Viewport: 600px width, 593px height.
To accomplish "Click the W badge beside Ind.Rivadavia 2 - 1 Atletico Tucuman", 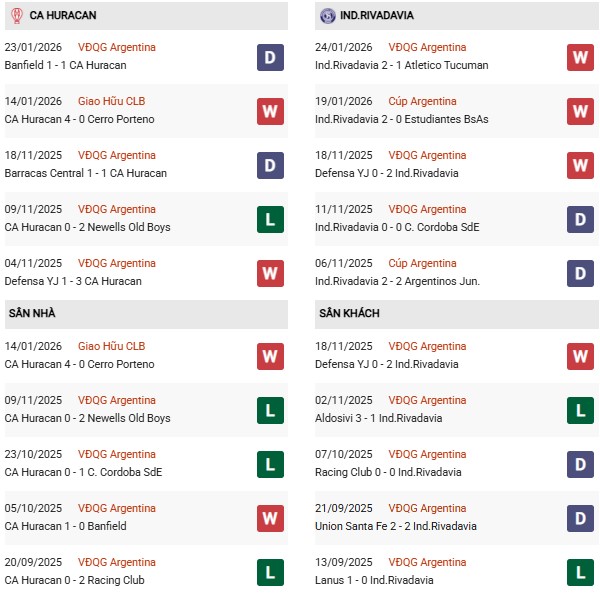I will coord(580,57).
